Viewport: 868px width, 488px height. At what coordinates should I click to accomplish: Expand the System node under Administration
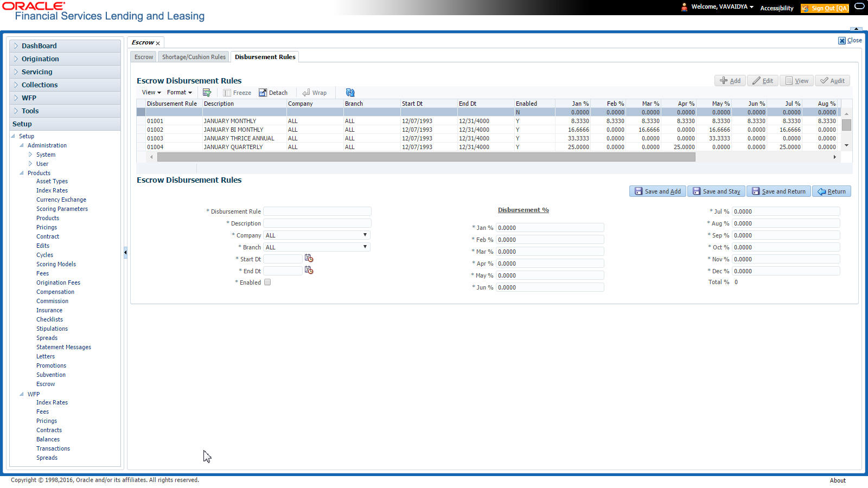coord(30,155)
